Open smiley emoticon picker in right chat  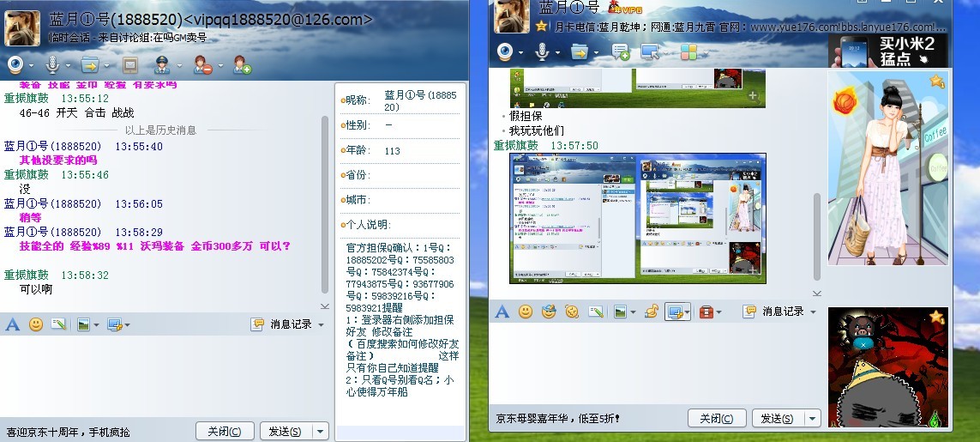[x=526, y=312]
